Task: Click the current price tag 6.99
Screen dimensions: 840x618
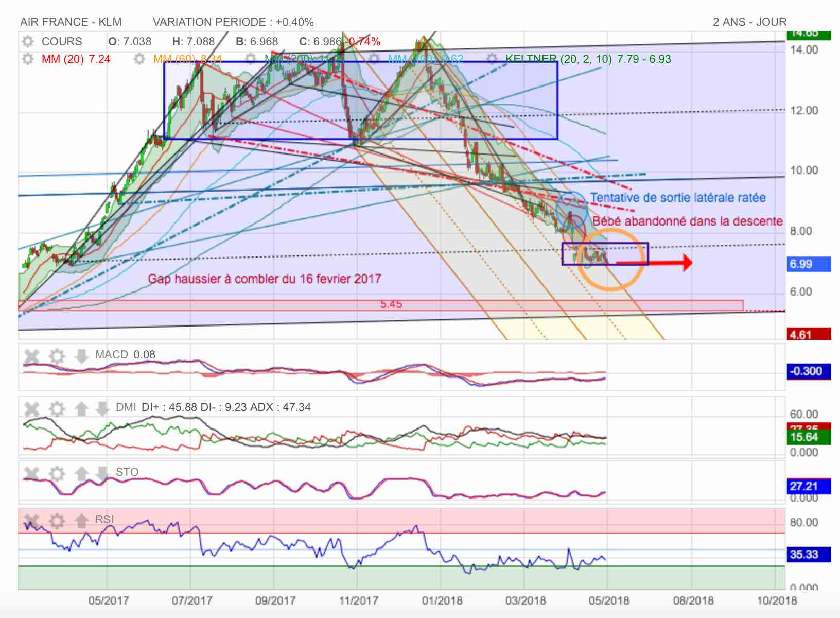Action: coord(809,264)
